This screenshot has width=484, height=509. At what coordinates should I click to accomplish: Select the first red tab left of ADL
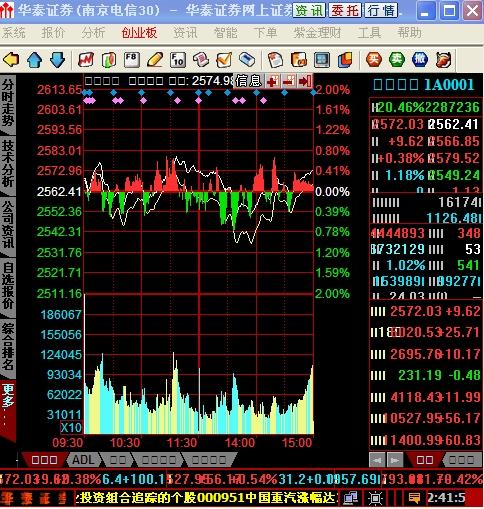[x=44, y=460]
